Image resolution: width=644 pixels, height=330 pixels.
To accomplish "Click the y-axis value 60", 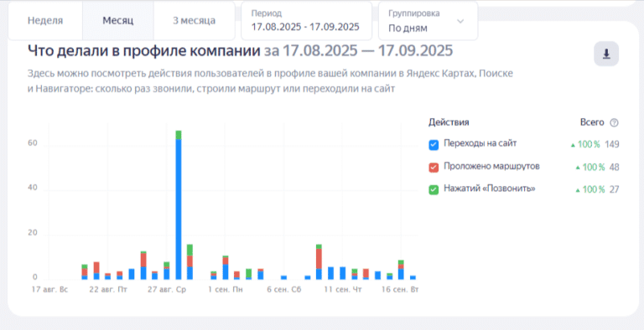I will click(x=33, y=143).
